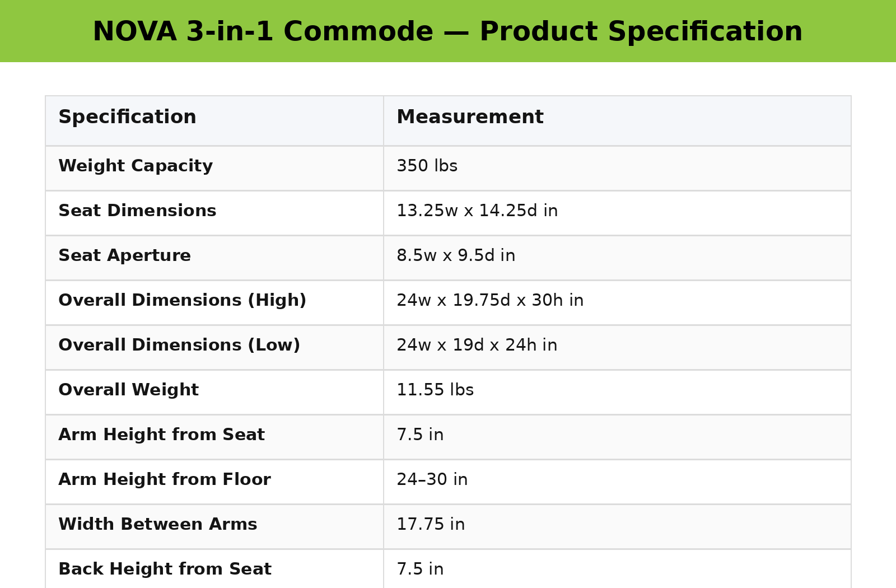896x588 pixels.
Task: Click the Specification column header
Action: point(128,118)
